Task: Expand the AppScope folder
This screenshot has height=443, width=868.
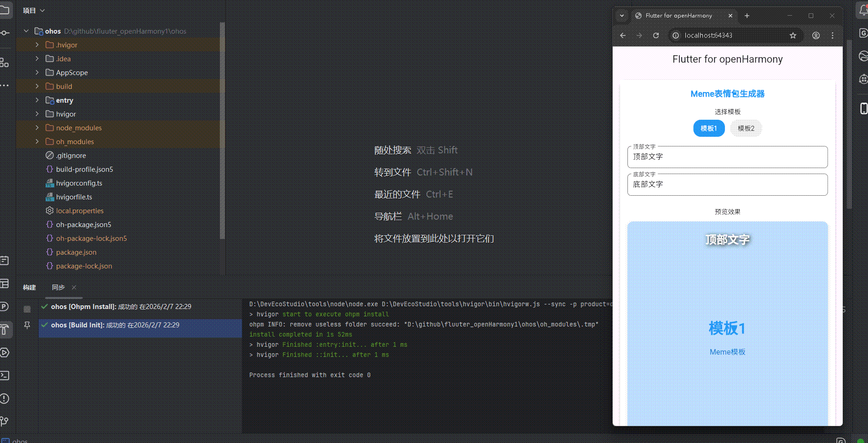Action: click(37, 72)
